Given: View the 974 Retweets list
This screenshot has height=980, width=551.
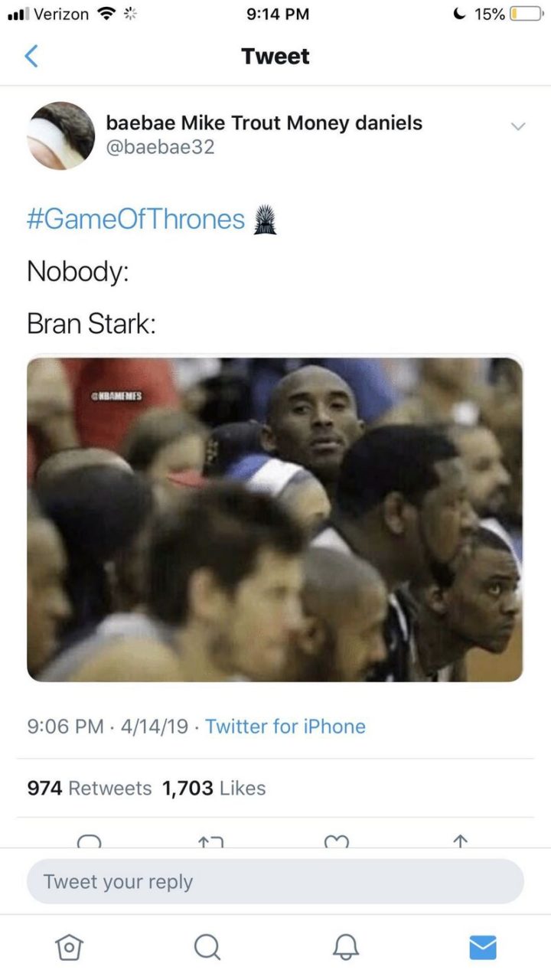Looking at the screenshot, I should 90,788.
